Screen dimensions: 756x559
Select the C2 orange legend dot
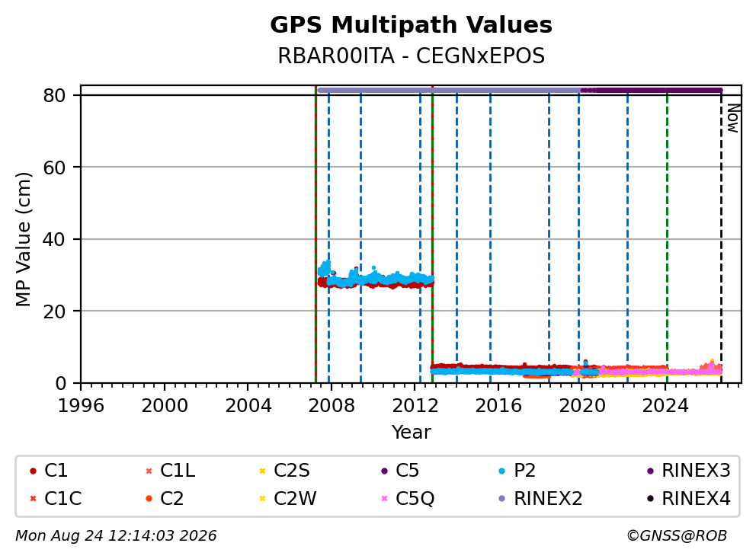[149, 498]
